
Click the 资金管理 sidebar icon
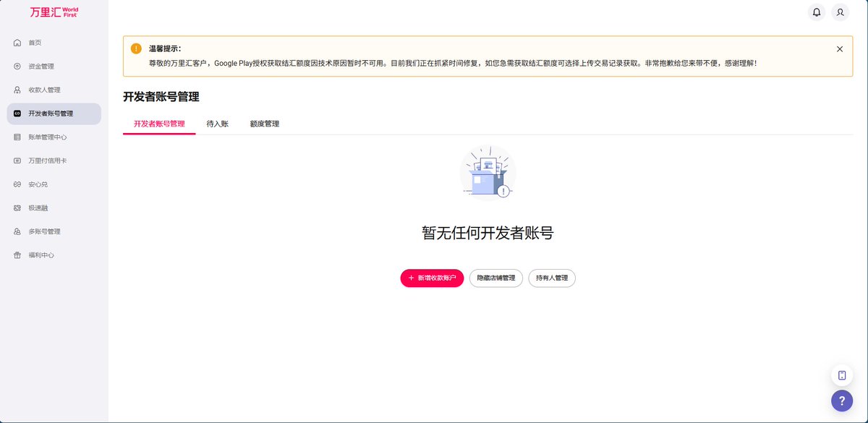coord(17,67)
